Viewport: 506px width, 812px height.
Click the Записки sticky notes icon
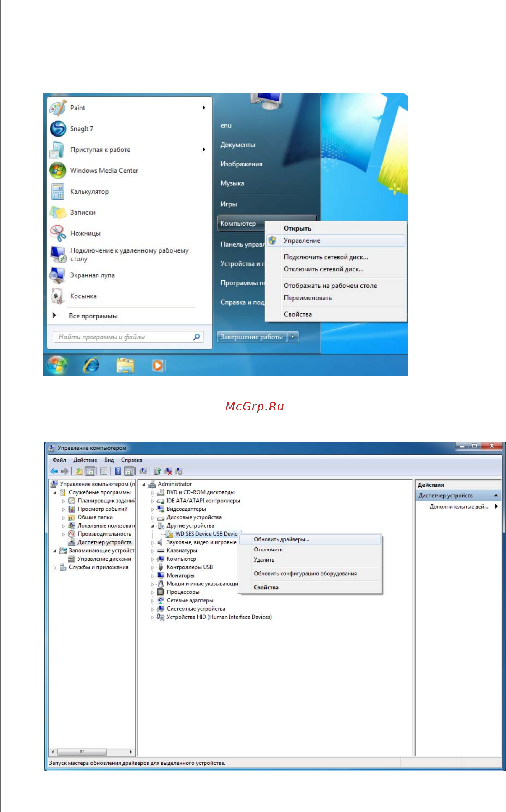tap(58, 212)
